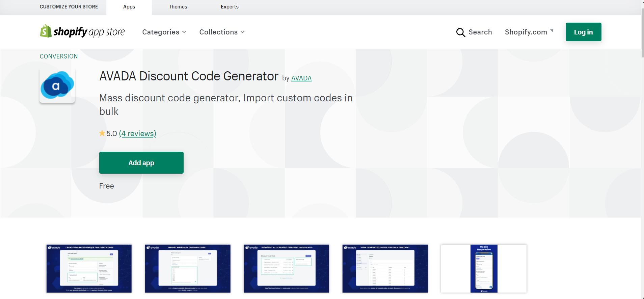Image resolution: width=644 pixels, height=299 pixels.
Task: Go to the Experts tab
Action: [230, 7]
